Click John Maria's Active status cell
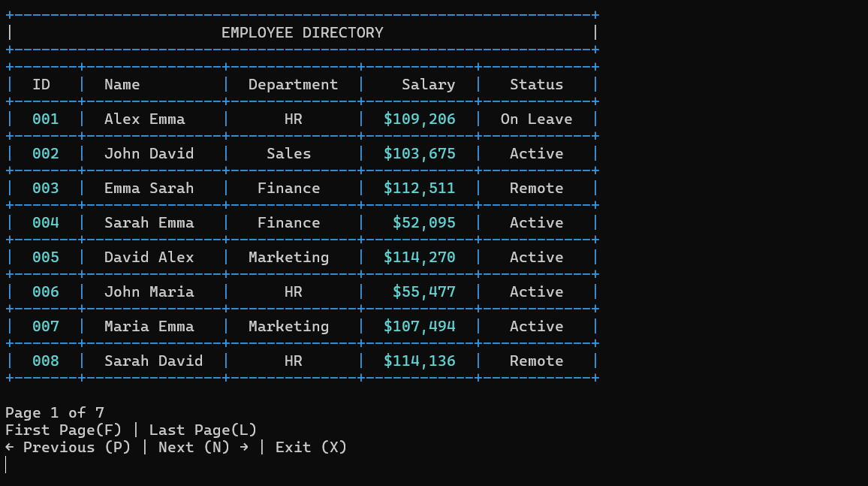The image size is (868, 486). coord(536,291)
